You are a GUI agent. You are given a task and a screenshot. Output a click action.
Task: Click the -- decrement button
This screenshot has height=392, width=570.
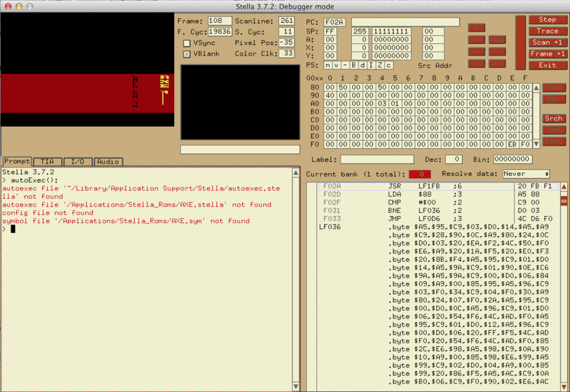point(497,52)
